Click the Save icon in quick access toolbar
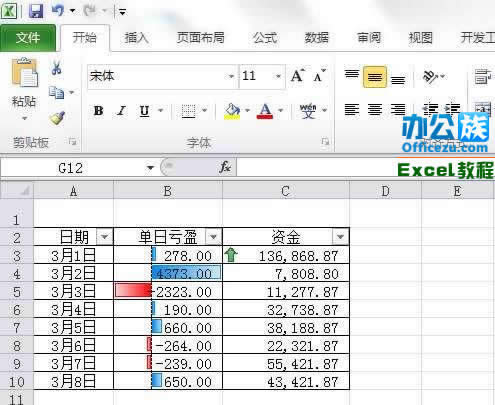This screenshot has height=405, width=495. click(x=36, y=11)
